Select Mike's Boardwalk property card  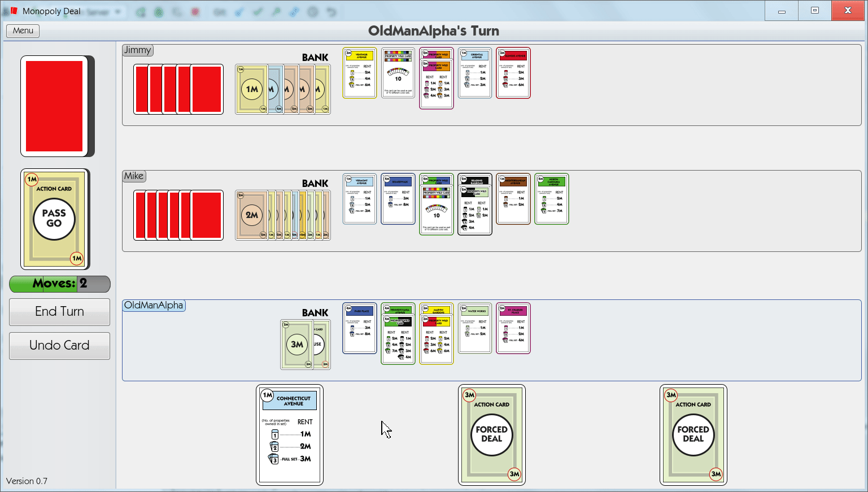point(398,199)
